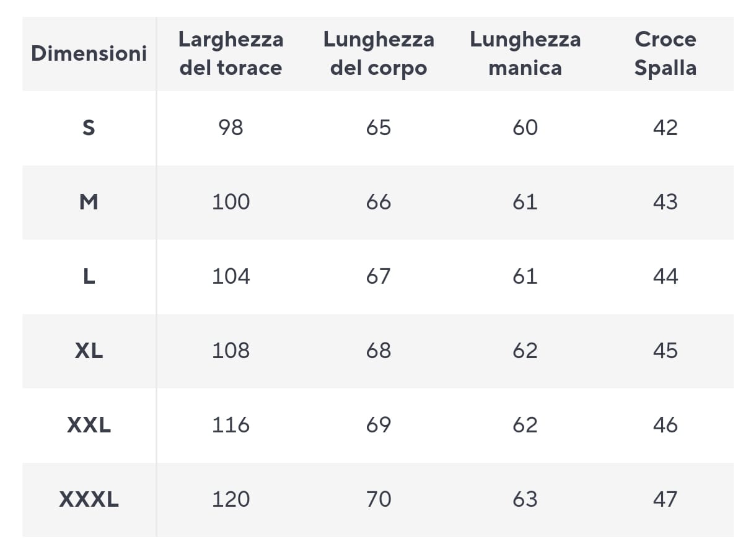Screen dimensions: 756x547
Task: Click the XL size row label
Action: (89, 351)
